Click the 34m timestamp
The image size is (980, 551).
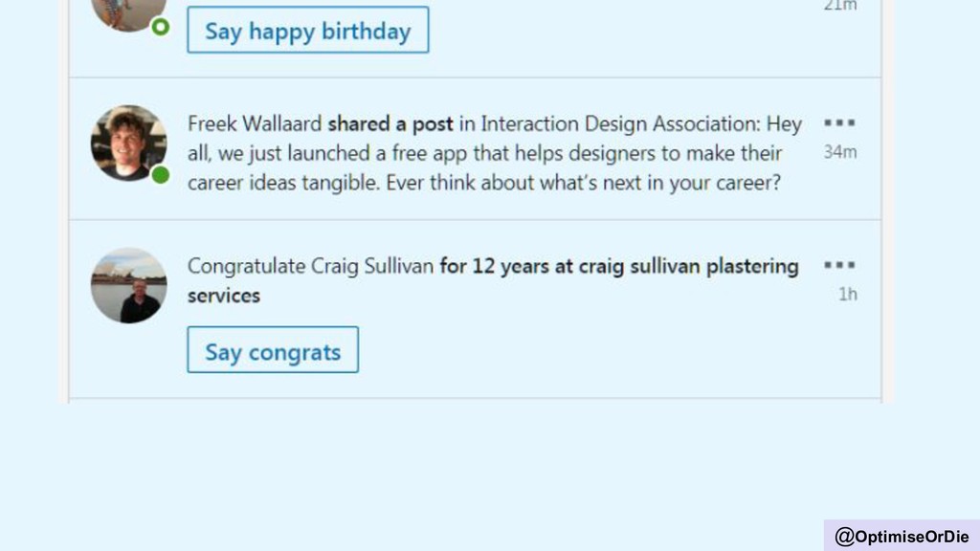[840, 152]
